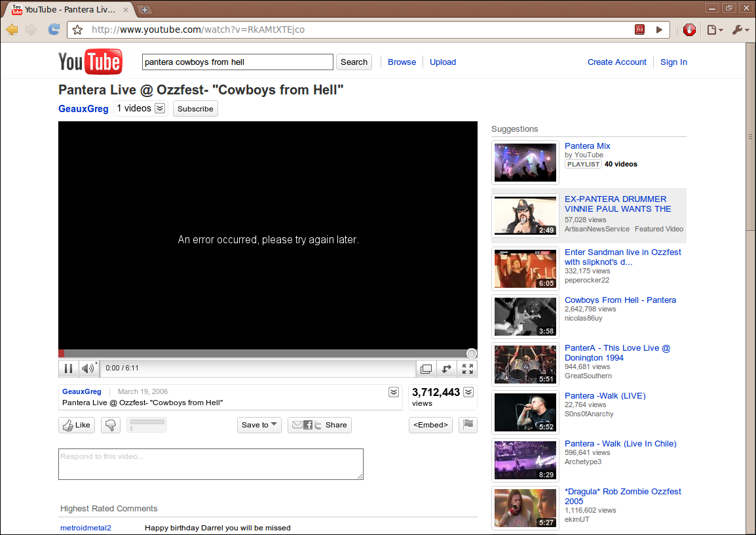Screen dimensions: 756x535
Task: Open the browser page menu icon
Action: 715,30
